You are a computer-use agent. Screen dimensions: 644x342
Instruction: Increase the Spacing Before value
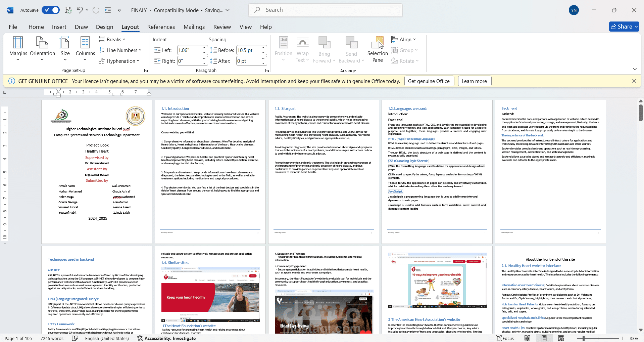(263, 48)
